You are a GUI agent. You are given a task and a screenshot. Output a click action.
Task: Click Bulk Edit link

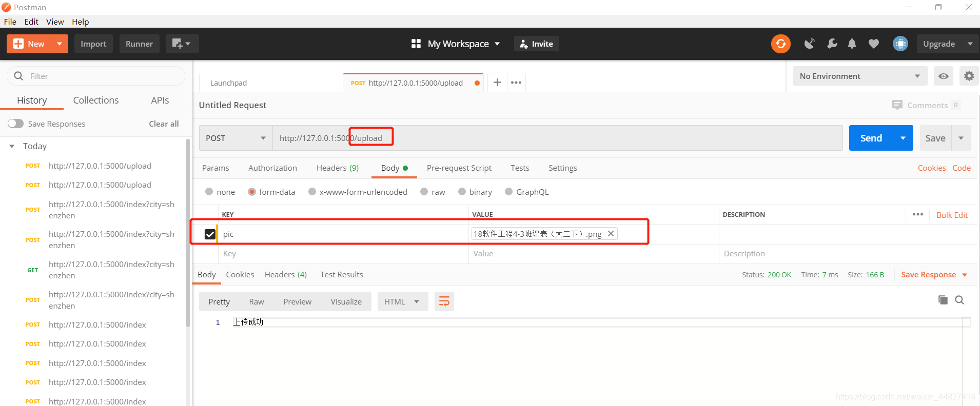click(x=952, y=215)
